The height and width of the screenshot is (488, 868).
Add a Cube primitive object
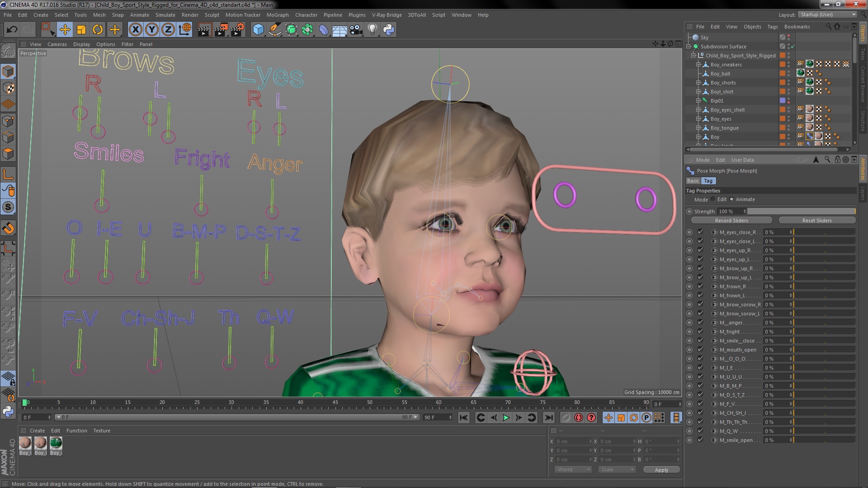coord(258,30)
